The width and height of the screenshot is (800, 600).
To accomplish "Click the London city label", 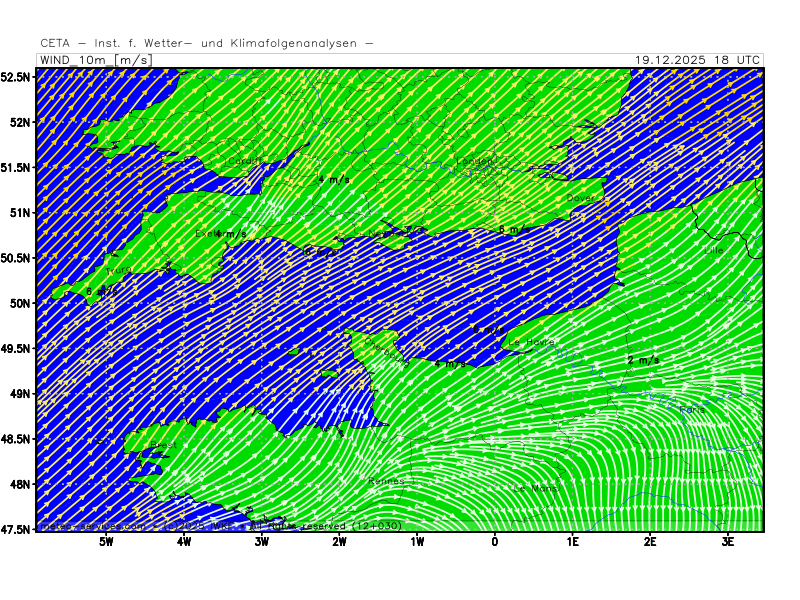I will tap(476, 161).
